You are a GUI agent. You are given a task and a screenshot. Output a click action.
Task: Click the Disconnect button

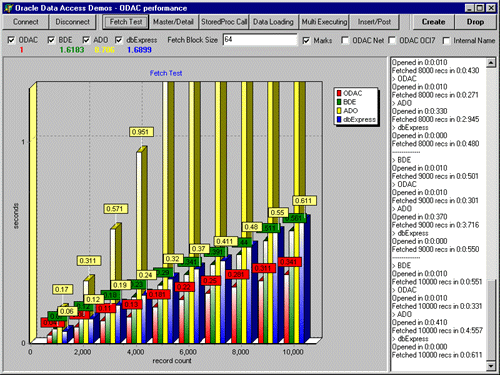(x=72, y=22)
